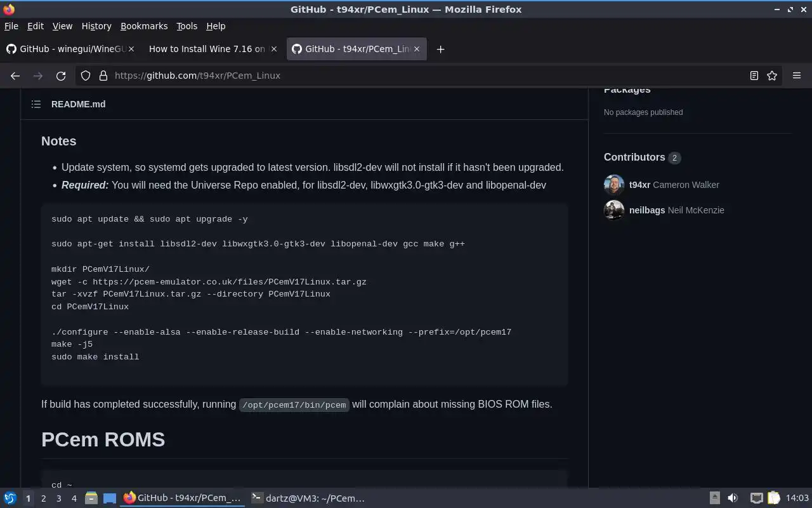Click the 'tar -xvzf' command line
The image size is (812, 508).
point(191,294)
